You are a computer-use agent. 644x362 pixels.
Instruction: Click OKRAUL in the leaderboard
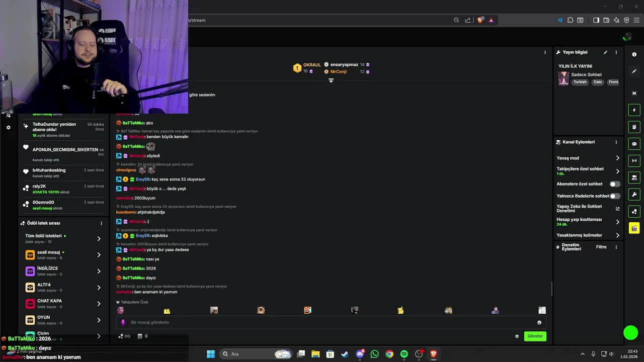point(312,65)
